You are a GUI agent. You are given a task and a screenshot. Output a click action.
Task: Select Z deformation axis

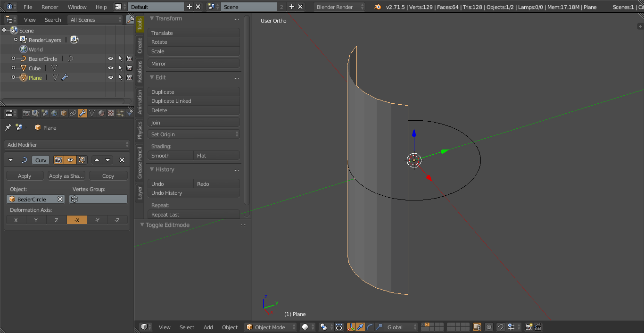57,220
